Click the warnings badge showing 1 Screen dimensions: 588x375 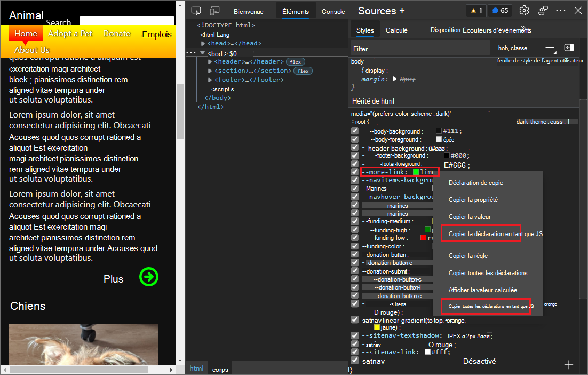click(476, 11)
